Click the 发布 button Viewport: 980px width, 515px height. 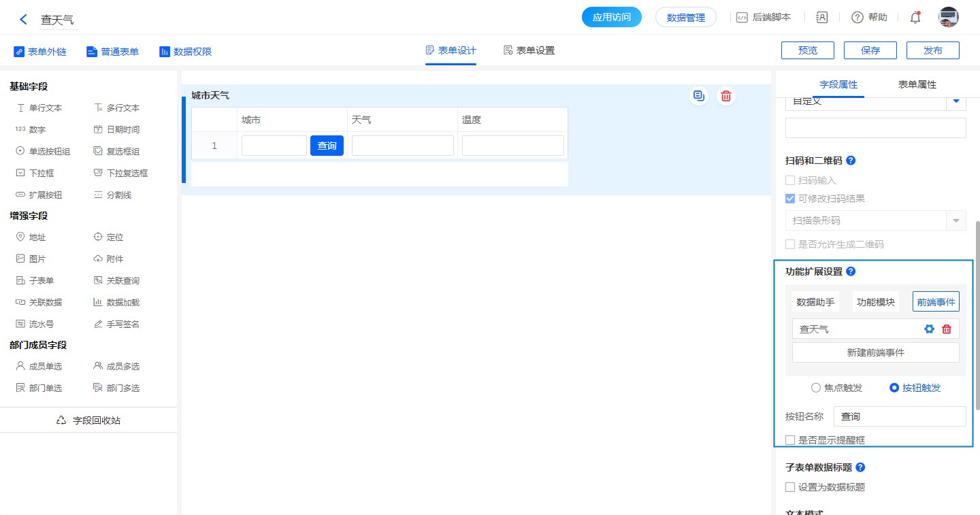tap(933, 50)
